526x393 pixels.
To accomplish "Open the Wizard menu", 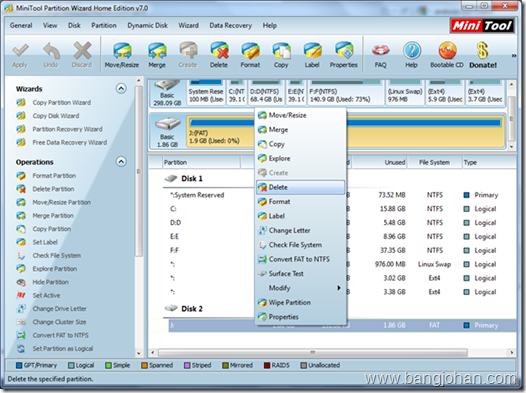I will click(x=189, y=25).
